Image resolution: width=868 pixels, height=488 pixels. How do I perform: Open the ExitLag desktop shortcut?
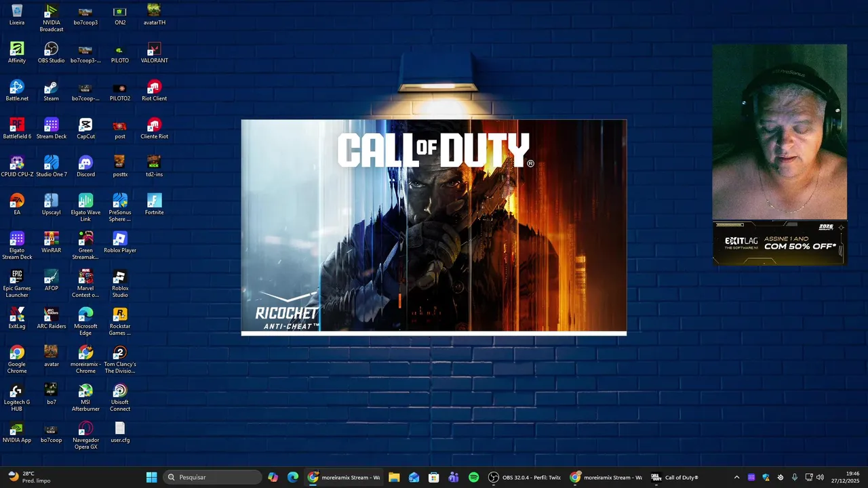[17, 319]
